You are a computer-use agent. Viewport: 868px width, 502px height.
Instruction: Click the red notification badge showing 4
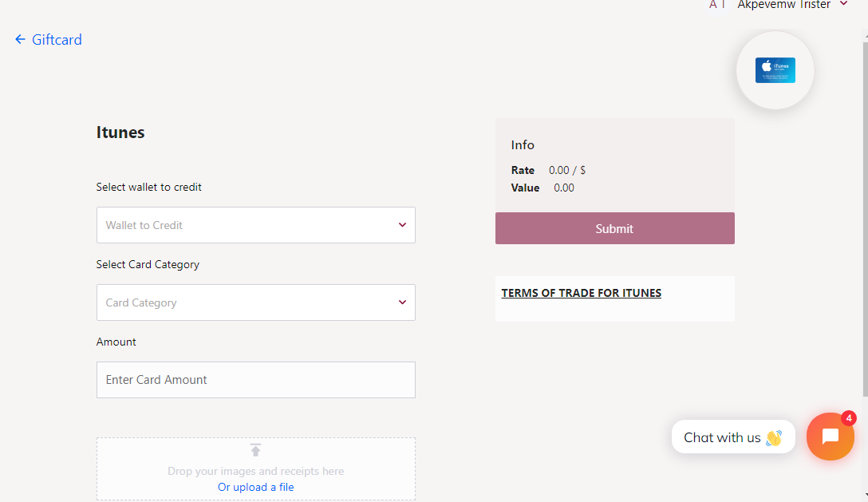849,418
